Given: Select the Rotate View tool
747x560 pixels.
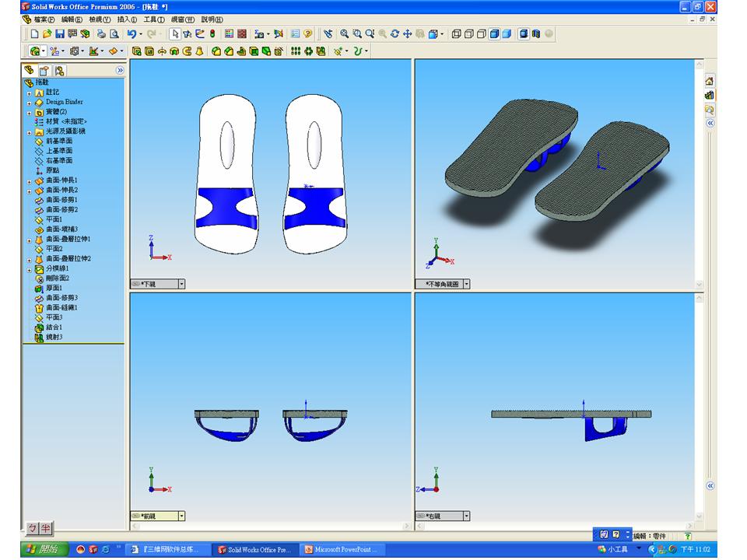Looking at the screenshot, I should pos(395,33).
